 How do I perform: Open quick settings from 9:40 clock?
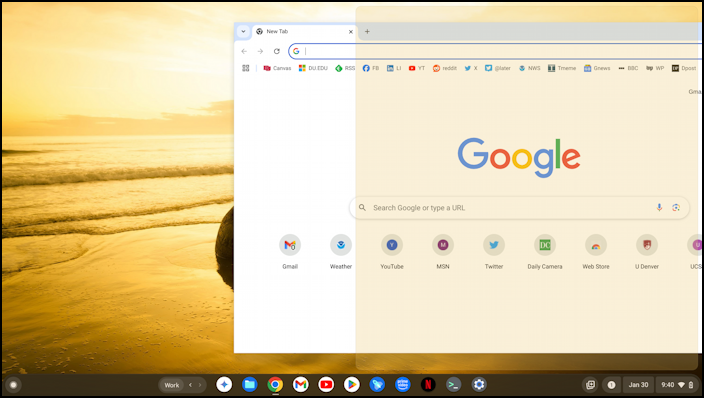678,385
